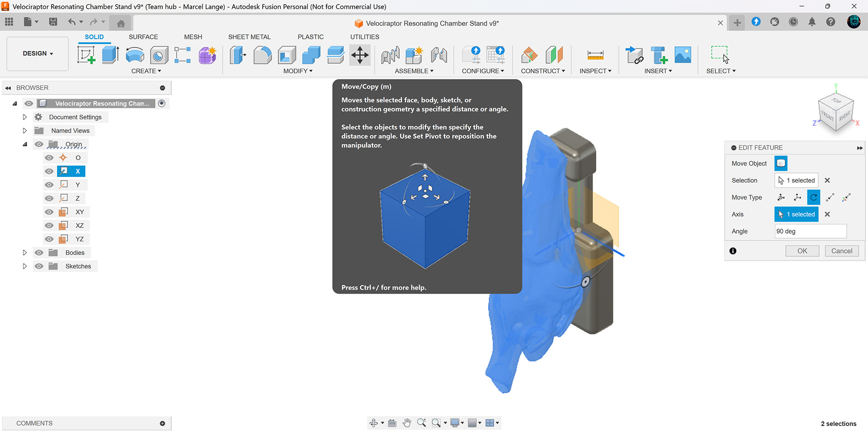Click the Angle input field
This screenshot has width=868, height=432.
[x=810, y=231]
